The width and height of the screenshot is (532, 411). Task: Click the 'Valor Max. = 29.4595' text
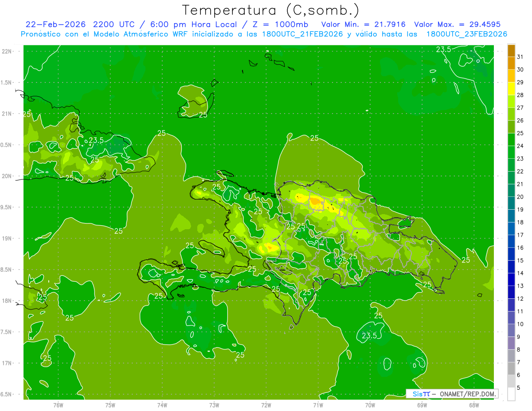(457, 24)
